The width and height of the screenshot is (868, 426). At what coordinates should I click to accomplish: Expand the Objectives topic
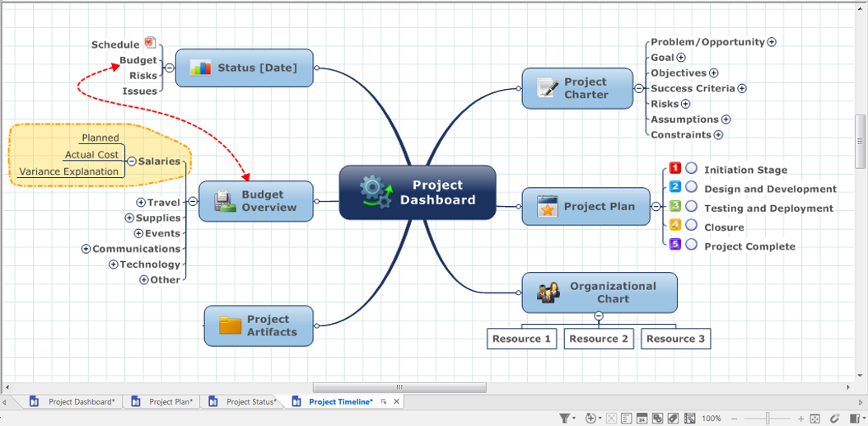[713, 73]
